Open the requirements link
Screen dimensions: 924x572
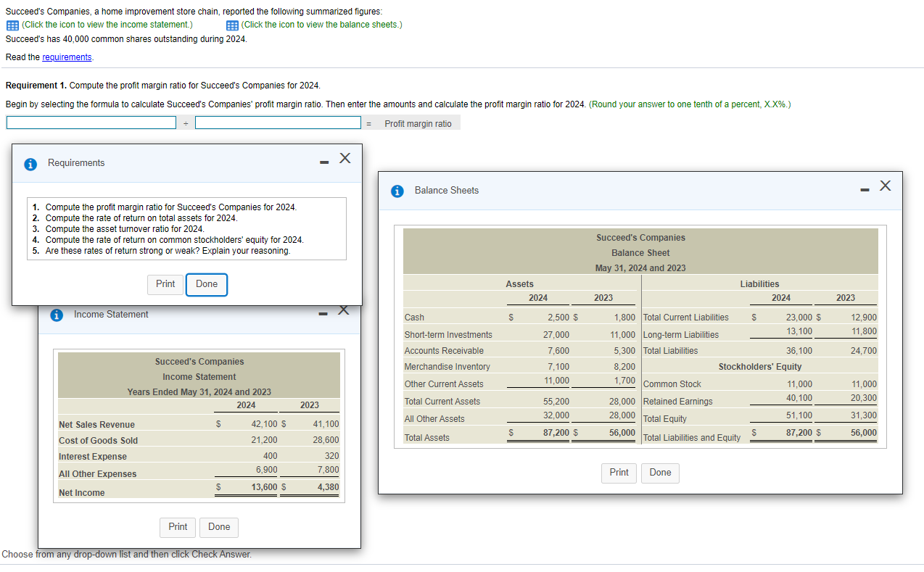pyautogui.click(x=67, y=57)
